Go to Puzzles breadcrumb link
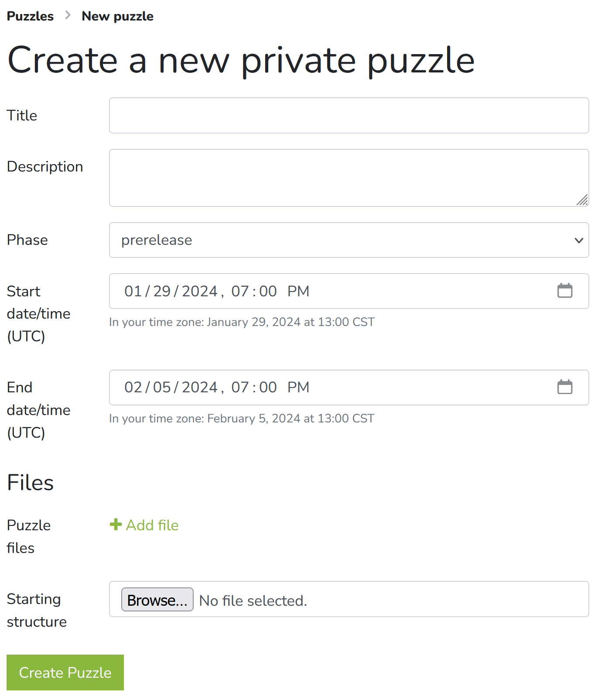This screenshot has width=598, height=700. tap(30, 16)
